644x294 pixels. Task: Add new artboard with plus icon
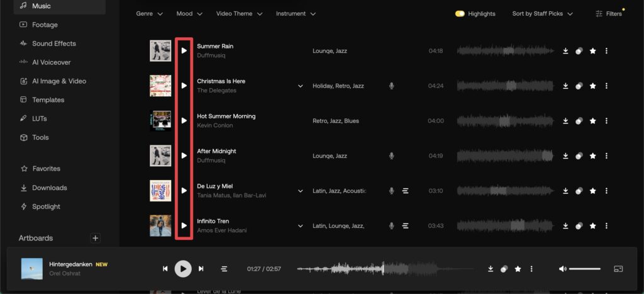[x=96, y=238]
